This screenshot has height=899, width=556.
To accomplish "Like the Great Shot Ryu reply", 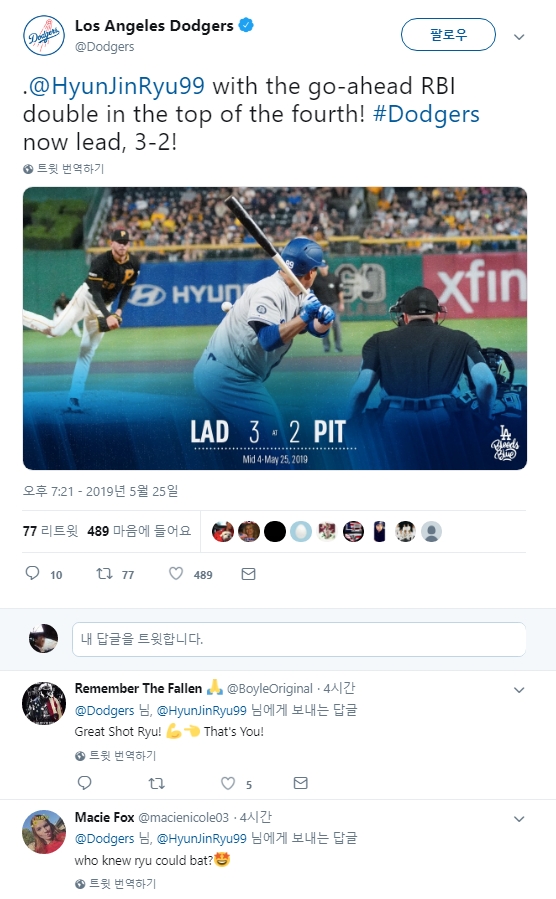I will pyautogui.click(x=228, y=783).
